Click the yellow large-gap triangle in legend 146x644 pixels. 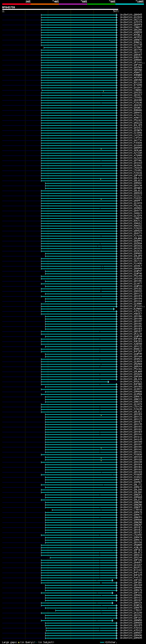pos(19,642)
